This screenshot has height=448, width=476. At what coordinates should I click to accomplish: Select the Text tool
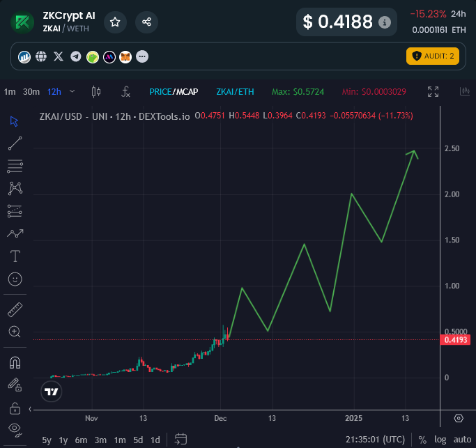[x=15, y=256]
